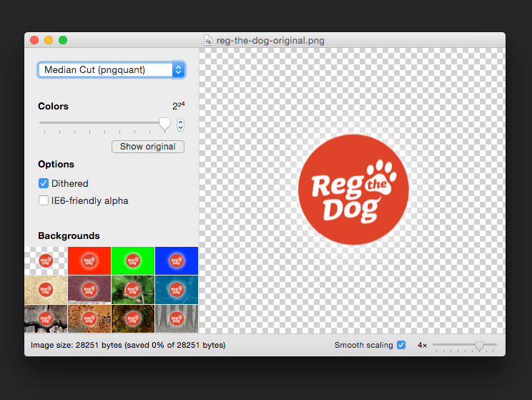The height and width of the screenshot is (400, 532).
Task: Click the PNG file icon in title bar
Action: [x=208, y=40]
